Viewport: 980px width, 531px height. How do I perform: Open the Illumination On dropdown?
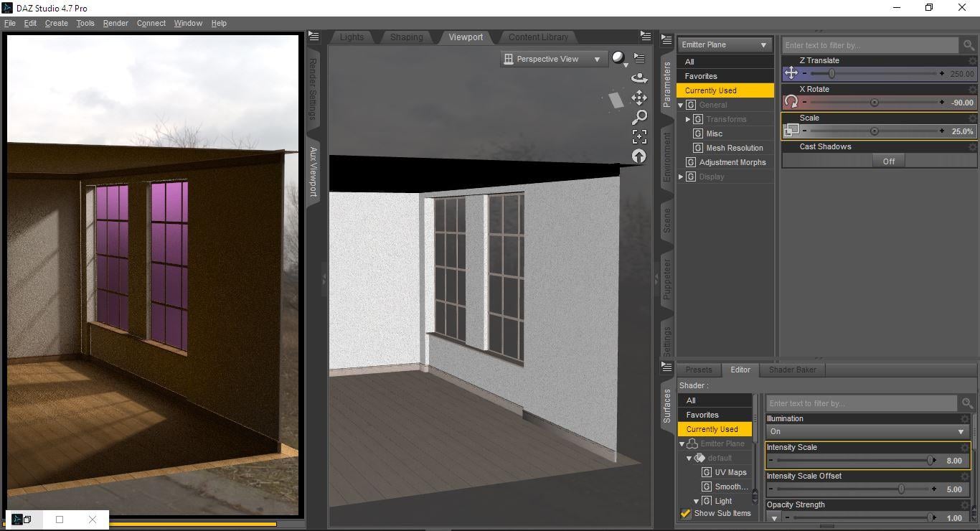coord(868,432)
